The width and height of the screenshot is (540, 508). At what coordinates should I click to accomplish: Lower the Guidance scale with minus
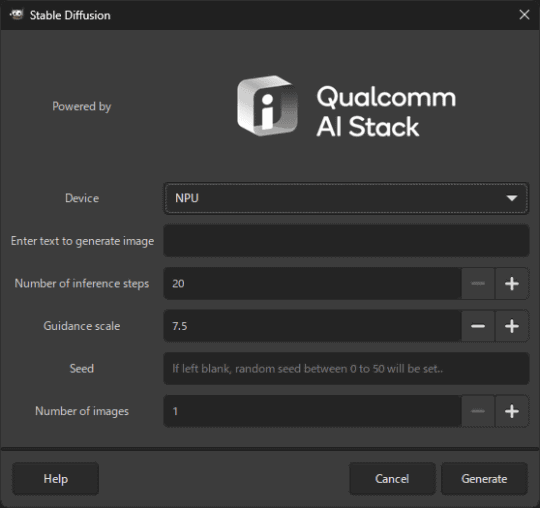point(478,326)
